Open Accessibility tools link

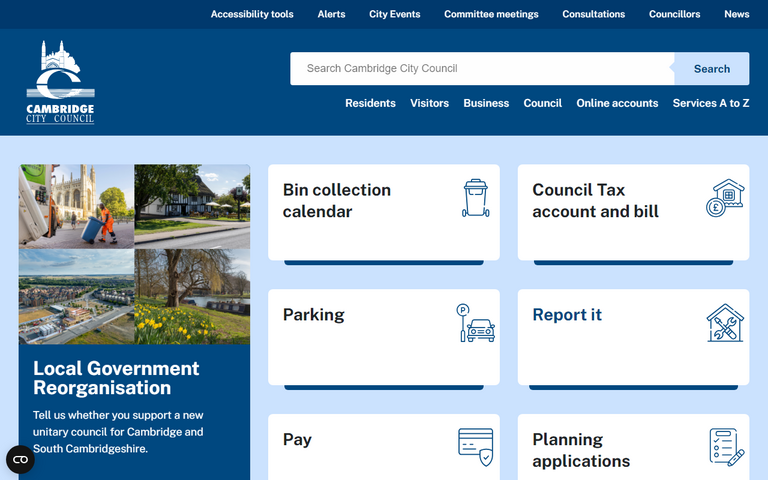pos(252,14)
